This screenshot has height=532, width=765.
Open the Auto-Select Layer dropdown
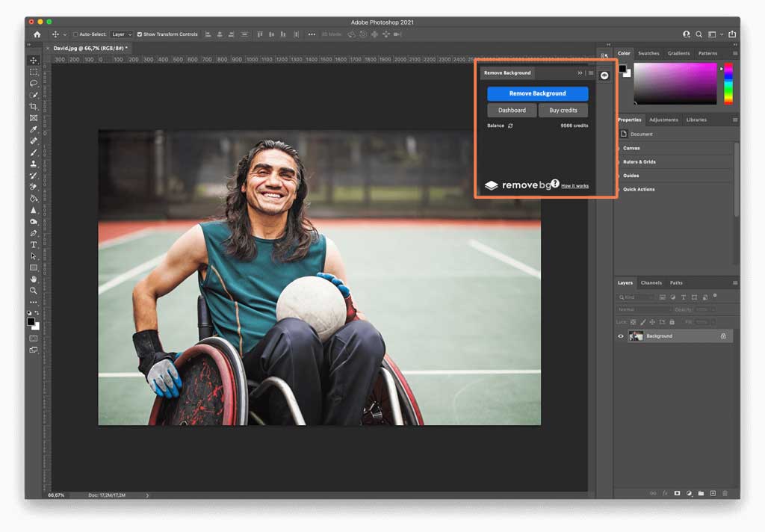click(x=122, y=34)
